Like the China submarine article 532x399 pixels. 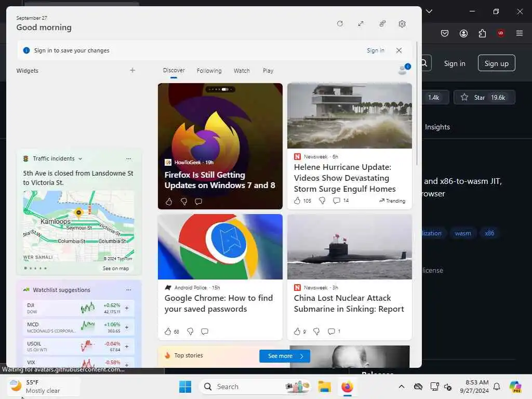tap(297, 331)
